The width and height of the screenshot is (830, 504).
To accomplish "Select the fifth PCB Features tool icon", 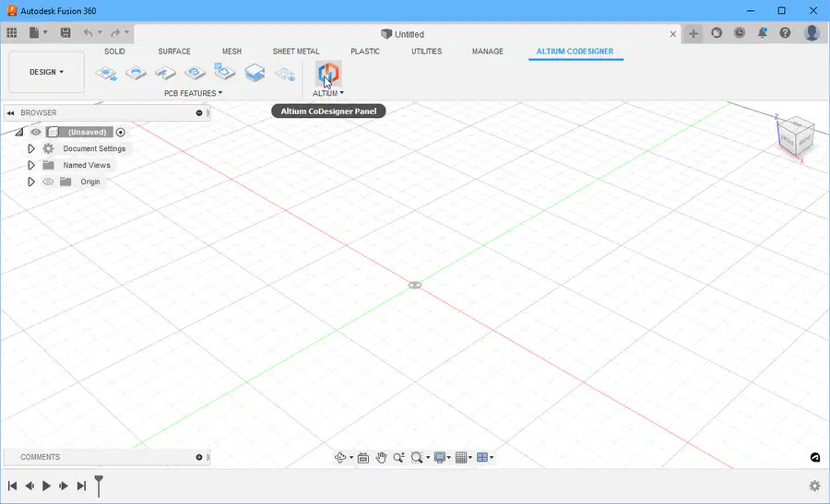I will tap(225, 72).
